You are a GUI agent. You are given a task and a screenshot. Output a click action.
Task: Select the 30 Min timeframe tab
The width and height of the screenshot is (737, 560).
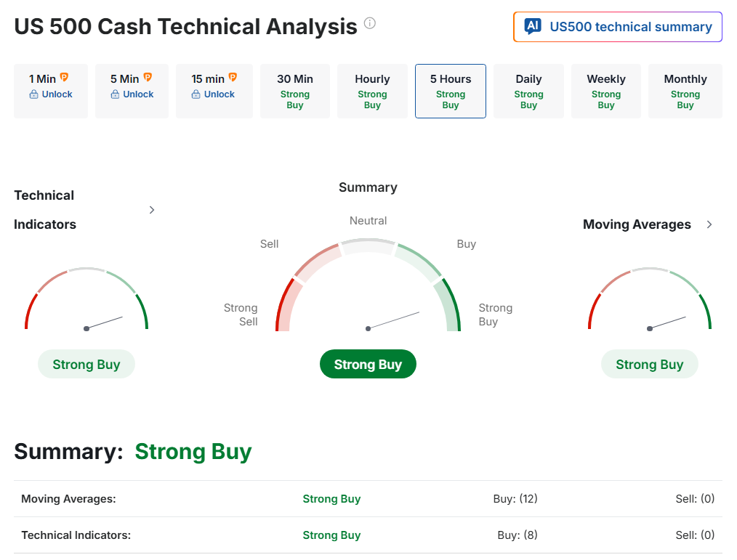point(295,91)
